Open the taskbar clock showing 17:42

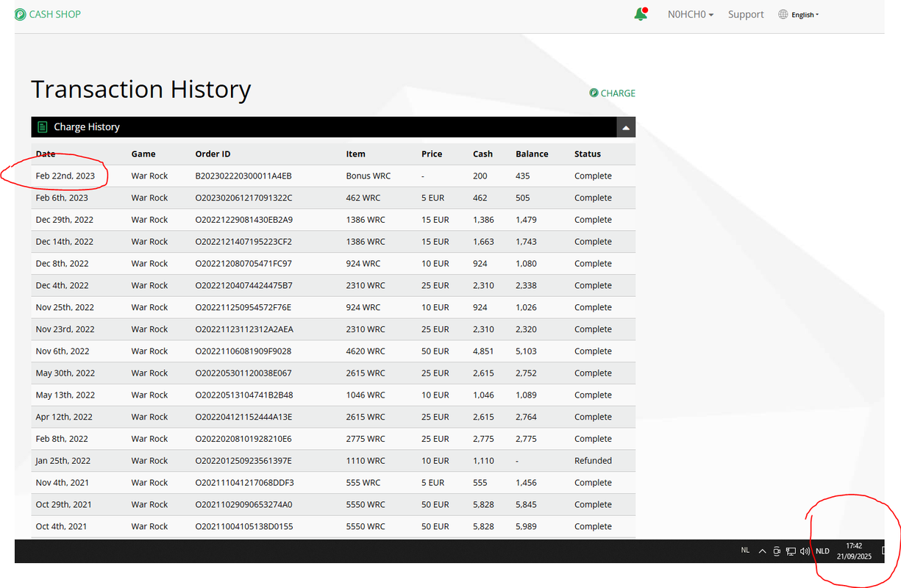854,551
